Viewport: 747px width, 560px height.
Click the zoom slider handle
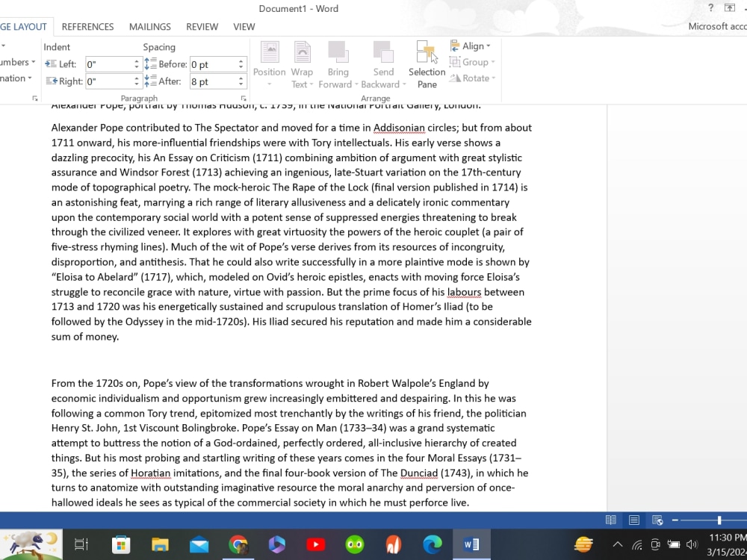(x=719, y=520)
